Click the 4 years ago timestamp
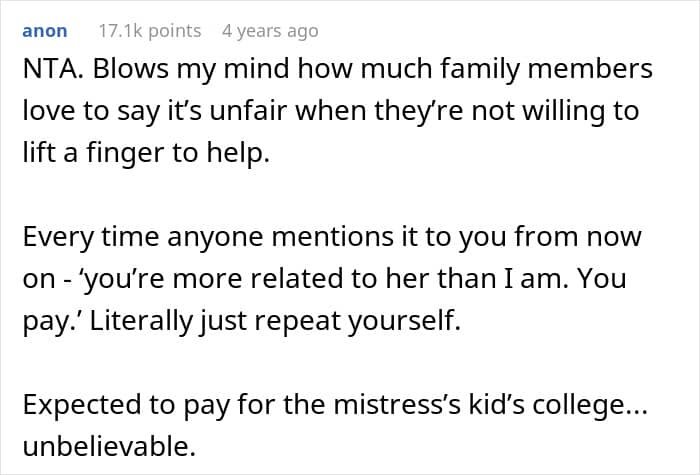Screen dimensions: 700x475 [270, 31]
